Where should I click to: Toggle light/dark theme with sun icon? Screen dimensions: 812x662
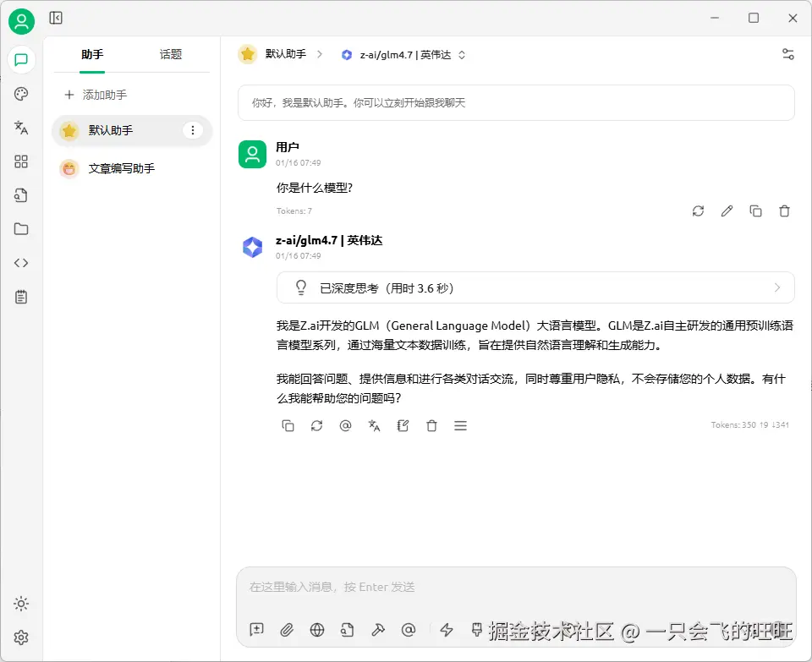click(21, 604)
